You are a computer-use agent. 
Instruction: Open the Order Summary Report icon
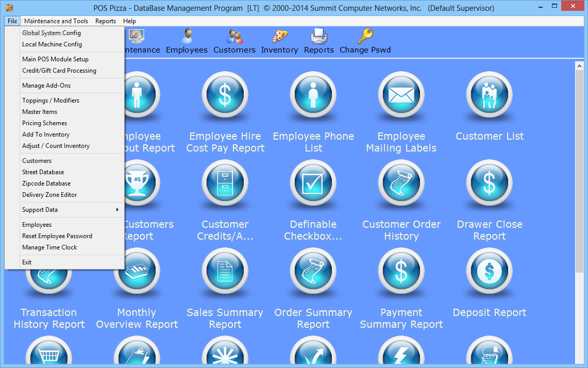coord(313,271)
